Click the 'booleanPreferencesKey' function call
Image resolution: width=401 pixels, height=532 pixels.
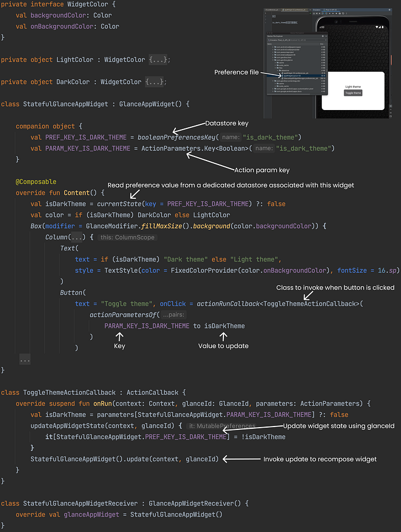(x=176, y=138)
